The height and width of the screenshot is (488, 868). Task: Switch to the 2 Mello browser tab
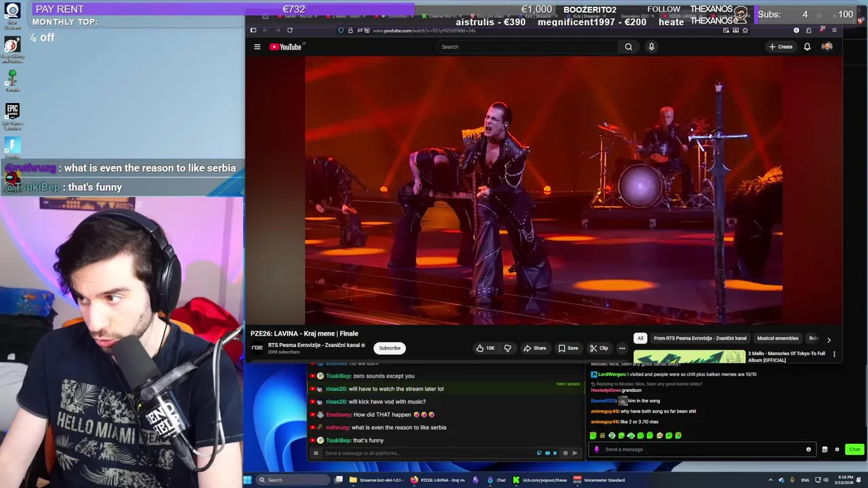click(x=349, y=16)
